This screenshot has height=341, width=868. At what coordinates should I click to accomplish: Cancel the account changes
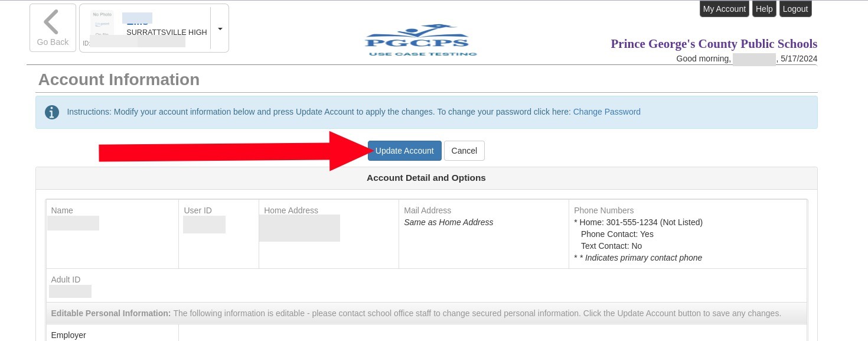pos(464,151)
